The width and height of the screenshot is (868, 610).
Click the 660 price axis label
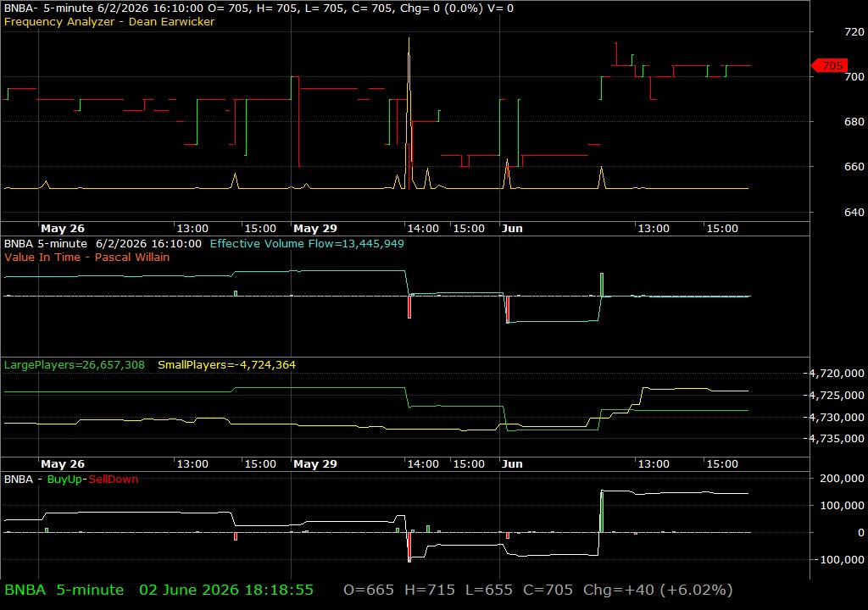(x=854, y=167)
